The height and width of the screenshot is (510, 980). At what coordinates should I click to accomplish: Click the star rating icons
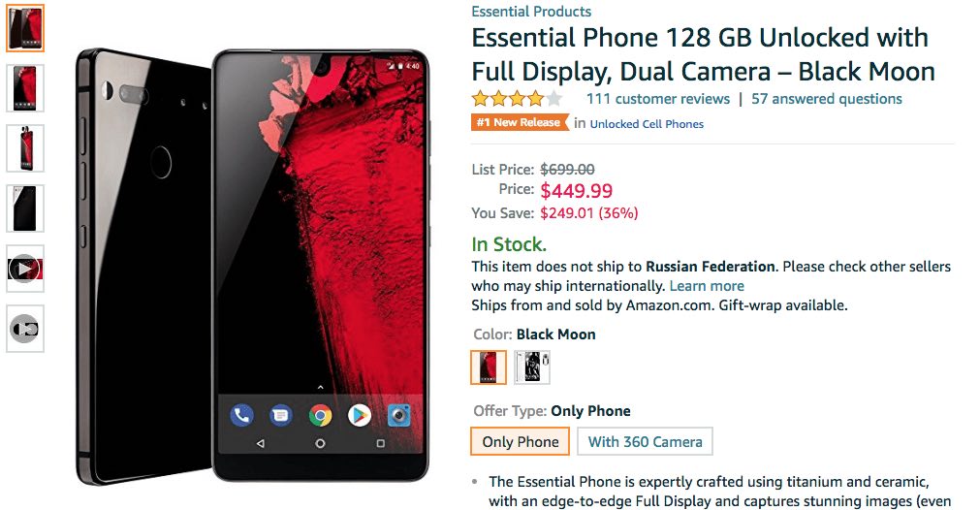pos(517,99)
